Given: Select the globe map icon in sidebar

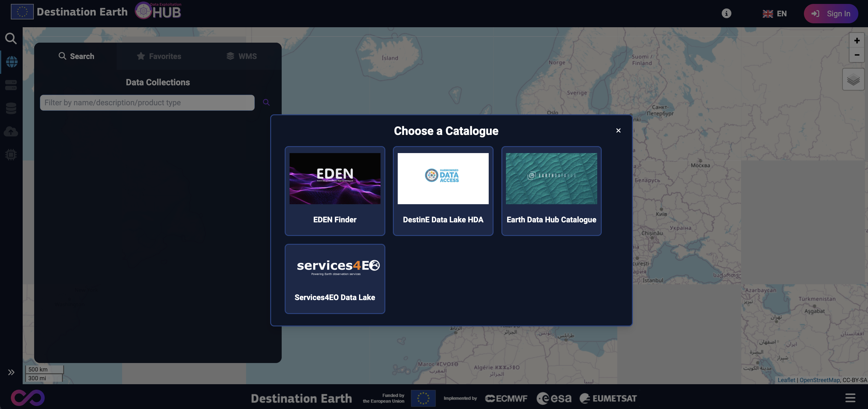Looking at the screenshot, I should coord(11,62).
